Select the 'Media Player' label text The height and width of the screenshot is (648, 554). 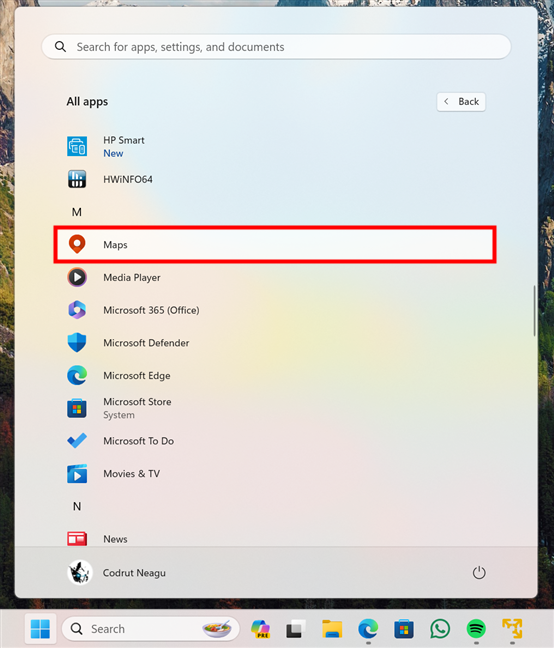click(132, 277)
